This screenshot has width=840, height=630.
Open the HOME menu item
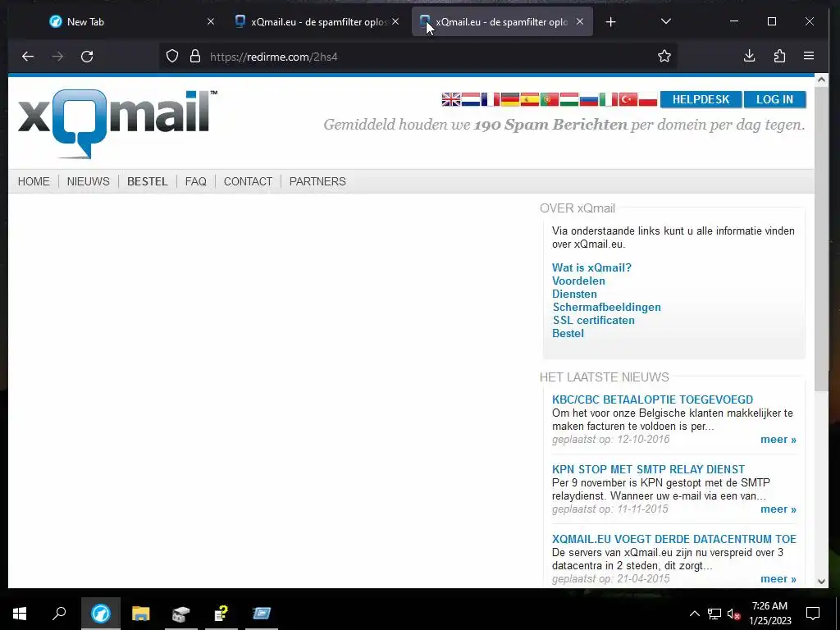click(34, 181)
